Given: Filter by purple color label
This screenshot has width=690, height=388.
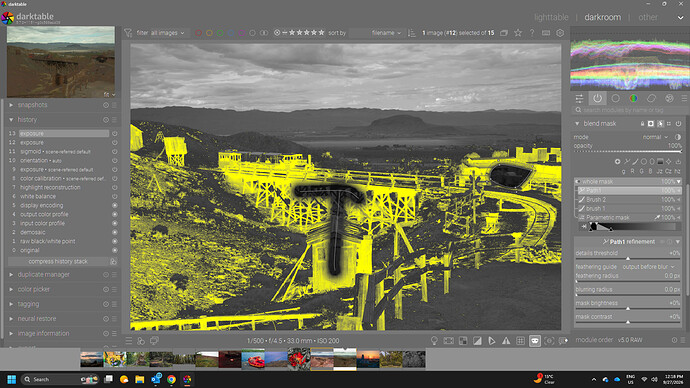Looking at the screenshot, I should click(x=242, y=33).
